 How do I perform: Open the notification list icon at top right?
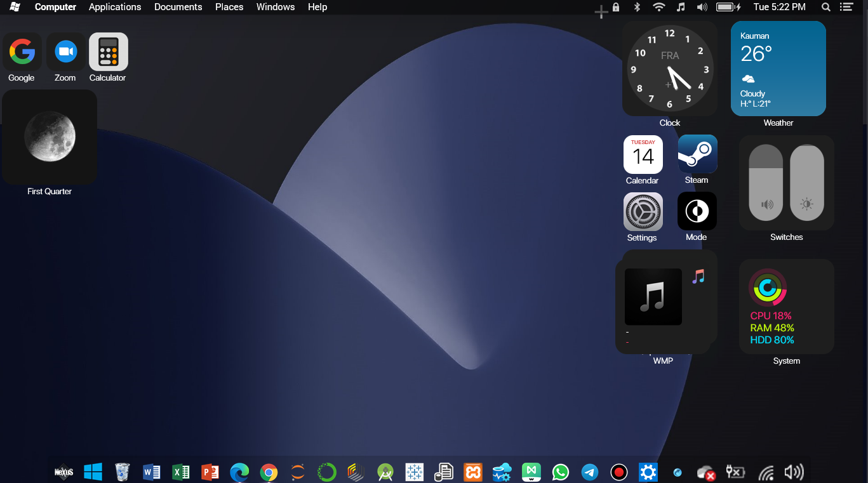pyautogui.click(x=845, y=7)
